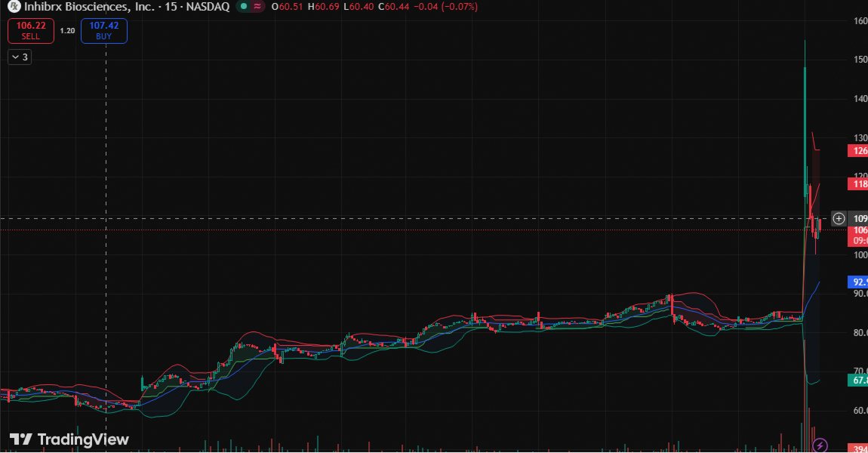
Task: Click the red 126 price label on the axis
Action: (x=858, y=151)
